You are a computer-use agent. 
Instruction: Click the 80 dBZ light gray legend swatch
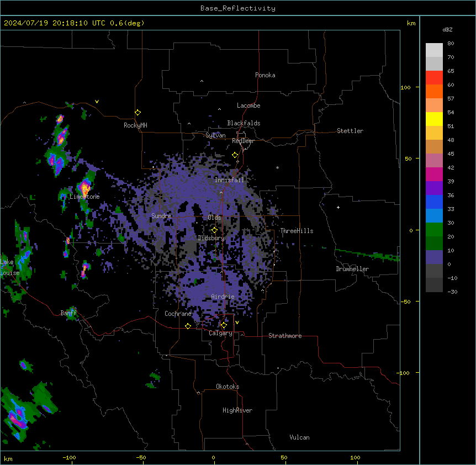[x=434, y=50]
